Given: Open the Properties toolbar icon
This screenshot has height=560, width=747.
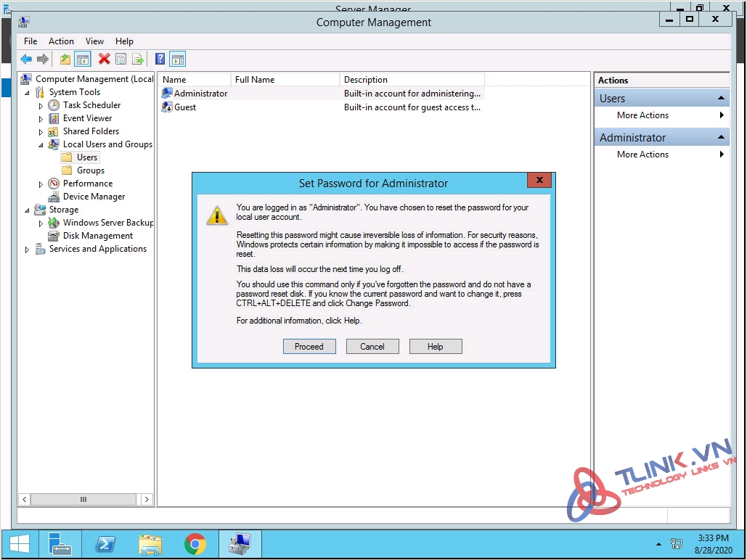Looking at the screenshot, I should coord(121,59).
